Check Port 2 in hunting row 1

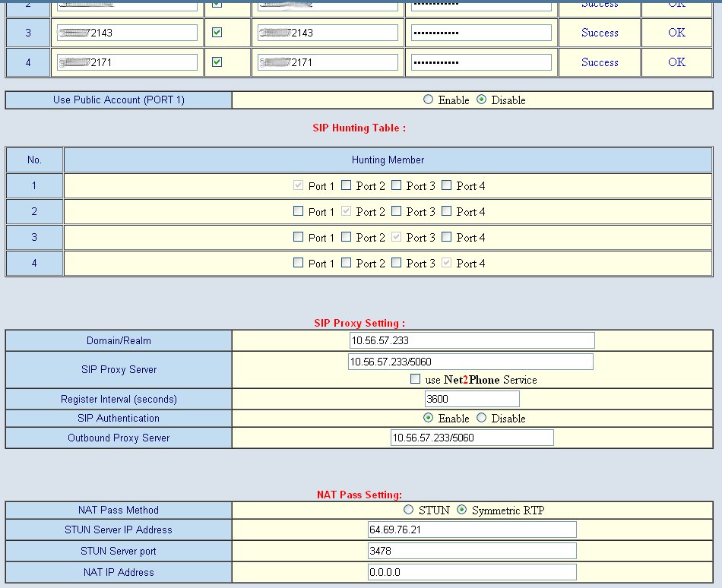347,185
